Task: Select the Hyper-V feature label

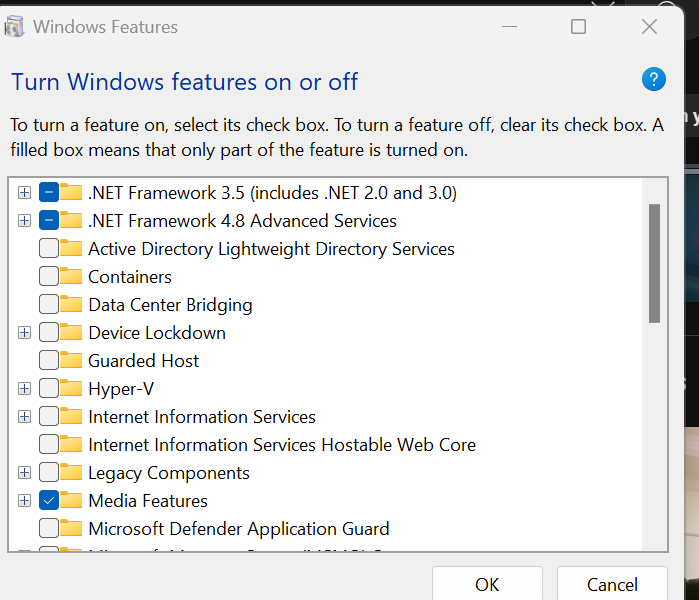Action: coord(121,389)
